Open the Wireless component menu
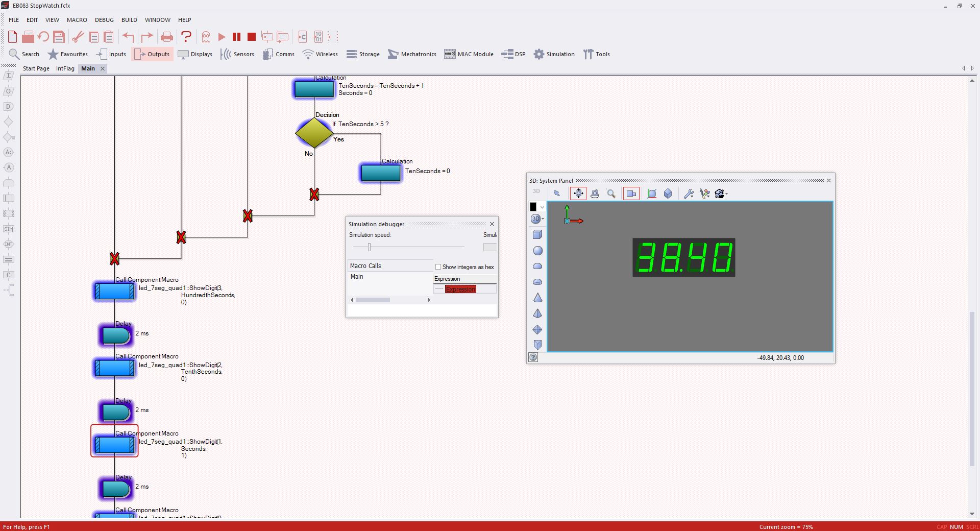The image size is (980, 531). click(x=320, y=54)
